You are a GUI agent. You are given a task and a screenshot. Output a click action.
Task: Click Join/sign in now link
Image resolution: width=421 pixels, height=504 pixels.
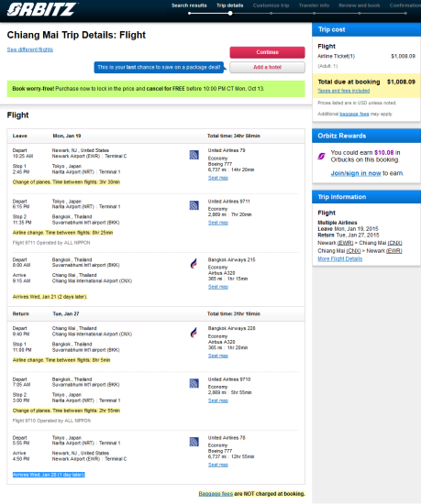356,173
